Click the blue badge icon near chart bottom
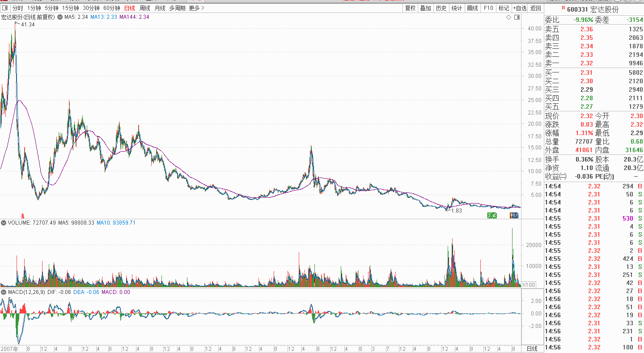 514,216
